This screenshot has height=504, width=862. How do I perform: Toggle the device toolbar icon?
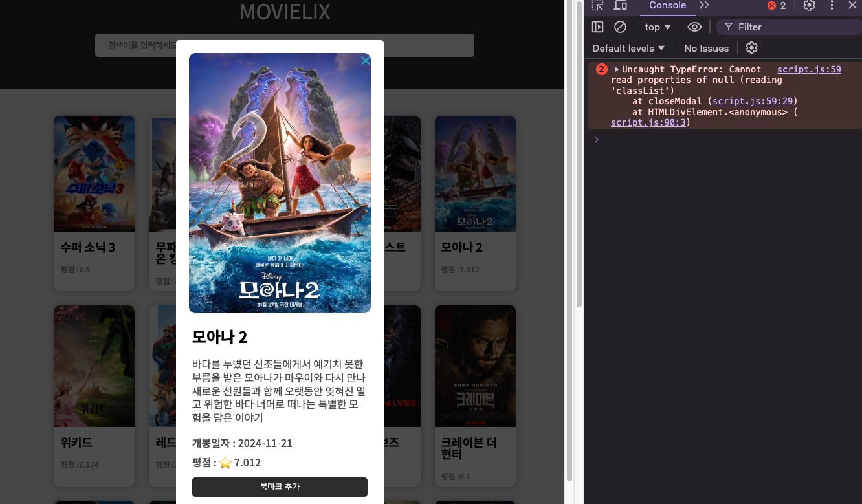[620, 6]
